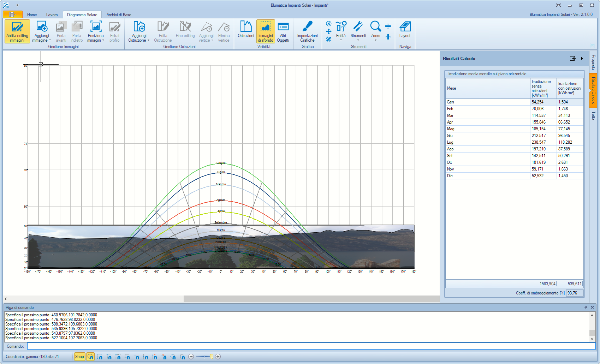Open the Zoom dropdown in ribbon
Image resolution: width=600 pixels, height=364 pixels.
point(375,40)
